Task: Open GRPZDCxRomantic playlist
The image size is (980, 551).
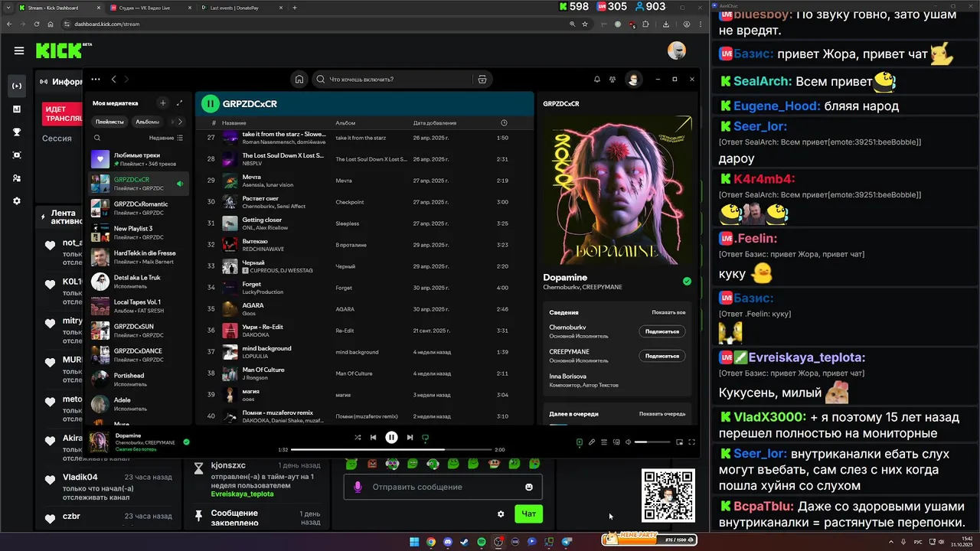Action: point(139,208)
